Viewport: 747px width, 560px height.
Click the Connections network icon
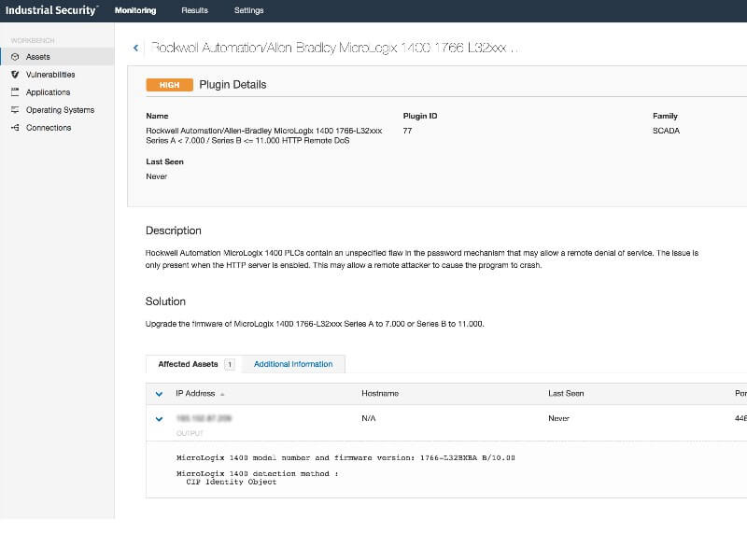click(15, 128)
